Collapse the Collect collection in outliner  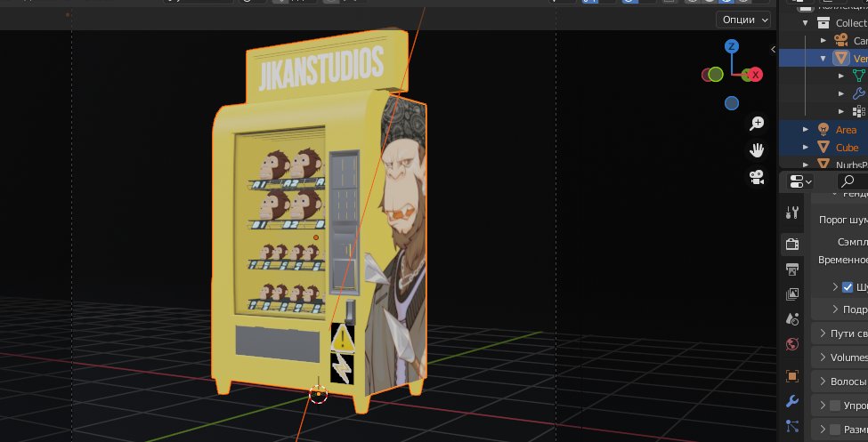click(806, 23)
